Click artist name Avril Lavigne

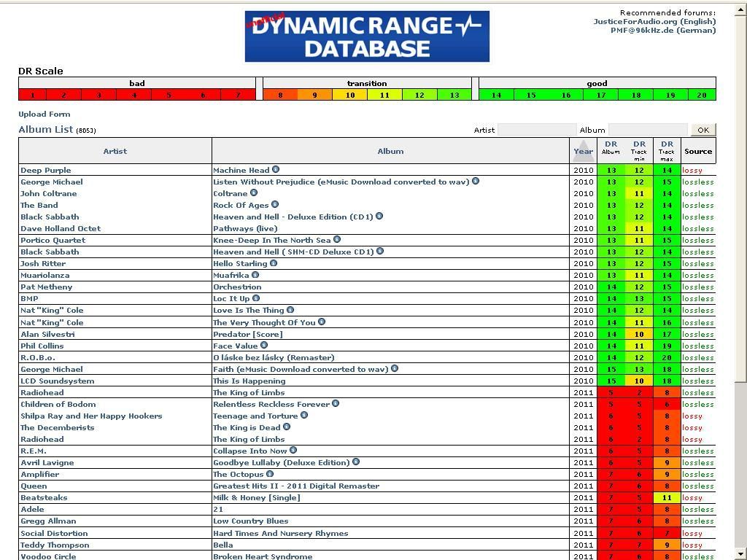pyautogui.click(x=47, y=463)
